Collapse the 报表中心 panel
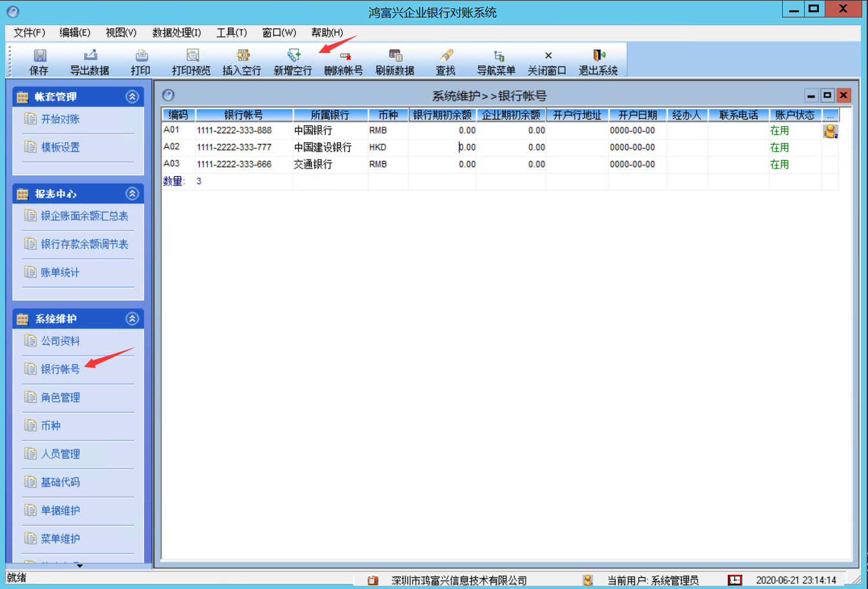The height and width of the screenshot is (589, 868). [132, 194]
